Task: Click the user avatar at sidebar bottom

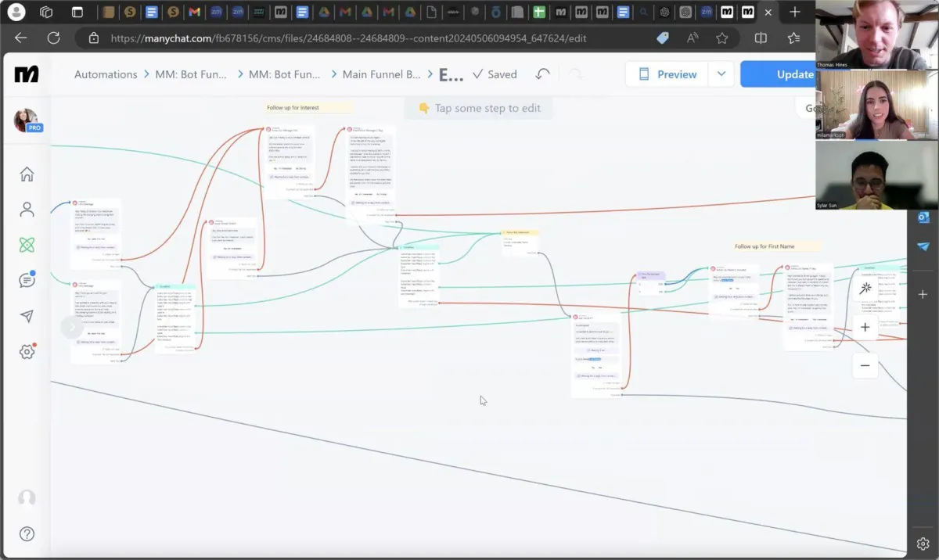Action: click(27, 498)
